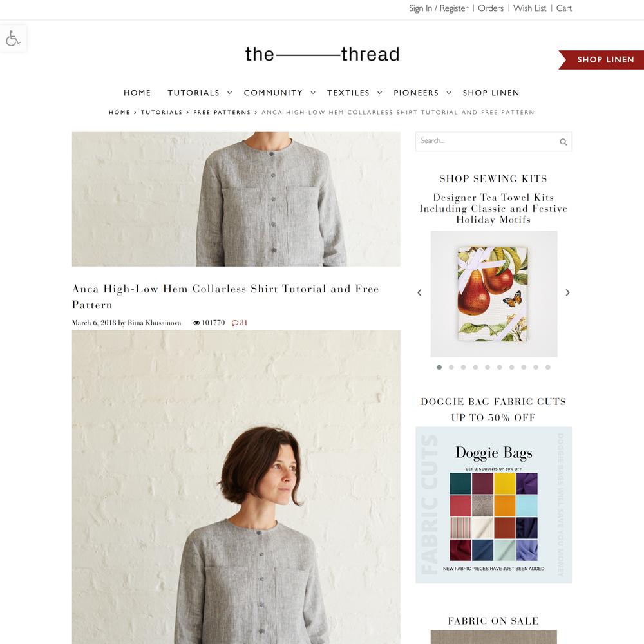Go to previous sewing kit slide arrow

[419, 292]
